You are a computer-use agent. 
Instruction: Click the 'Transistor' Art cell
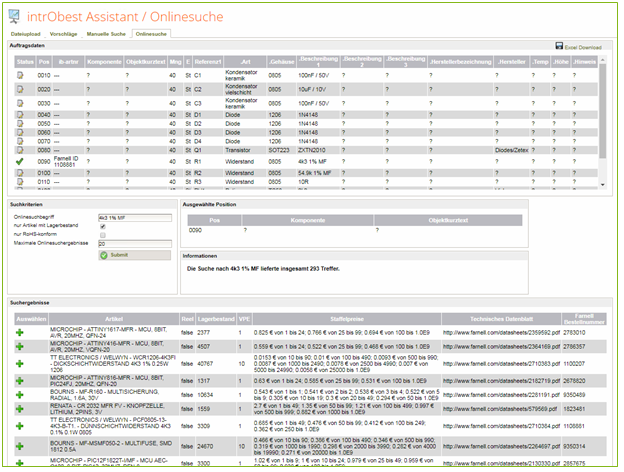[x=238, y=150]
